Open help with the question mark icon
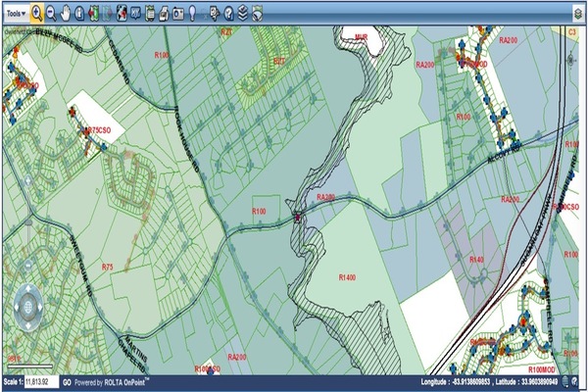The width and height of the screenshot is (588, 392). click(x=228, y=13)
